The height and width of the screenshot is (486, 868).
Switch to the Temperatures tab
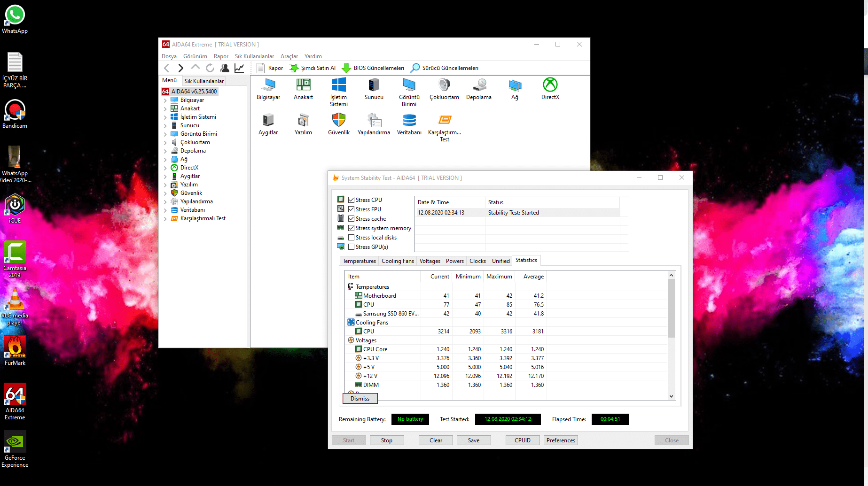coord(359,261)
